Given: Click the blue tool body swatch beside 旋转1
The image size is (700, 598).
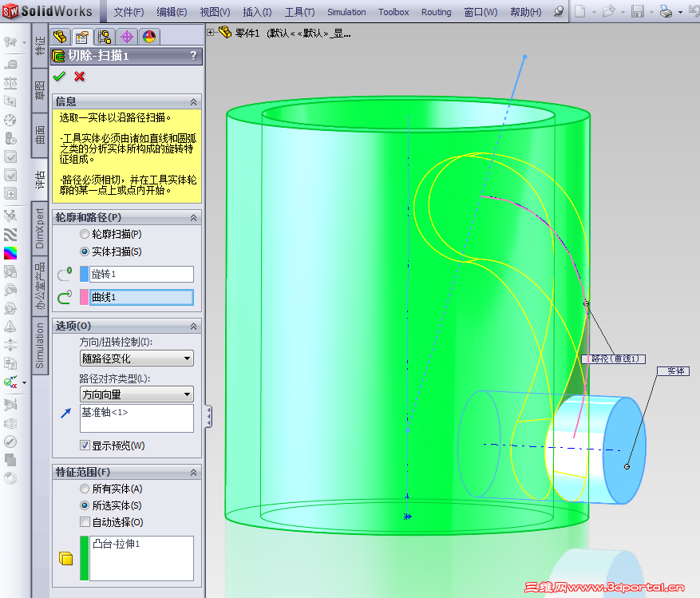Looking at the screenshot, I should (84, 274).
